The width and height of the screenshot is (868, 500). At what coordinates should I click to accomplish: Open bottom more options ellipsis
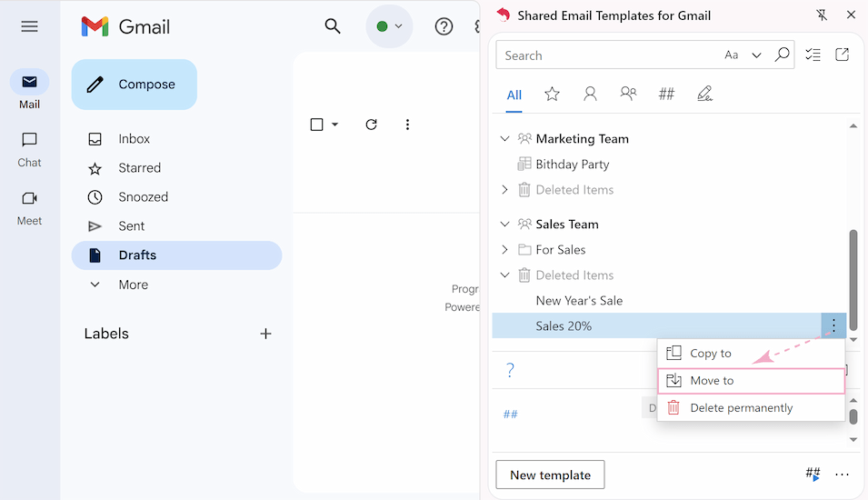(842, 475)
